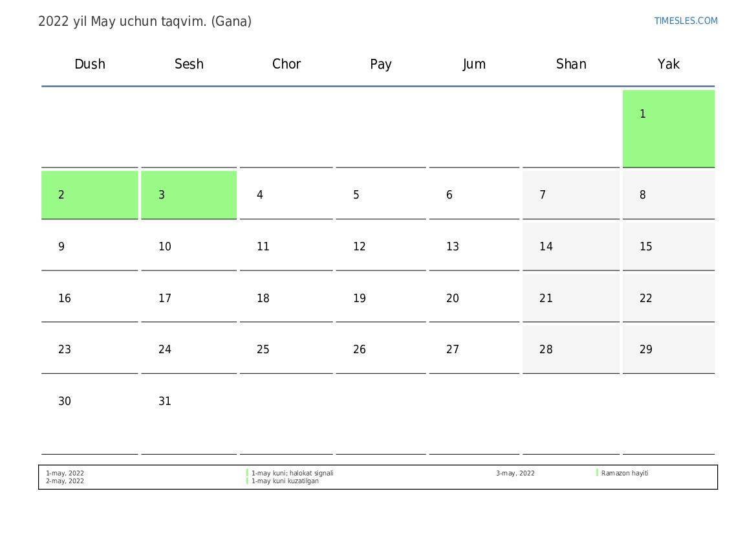Open the TIMESLES.COM link
Image resolution: width=756 pixels, height=535 pixels.
click(686, 21)
